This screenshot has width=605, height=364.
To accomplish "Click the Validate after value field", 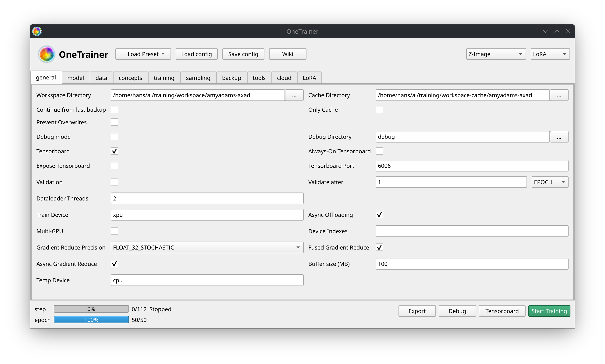I will point(451,182).
